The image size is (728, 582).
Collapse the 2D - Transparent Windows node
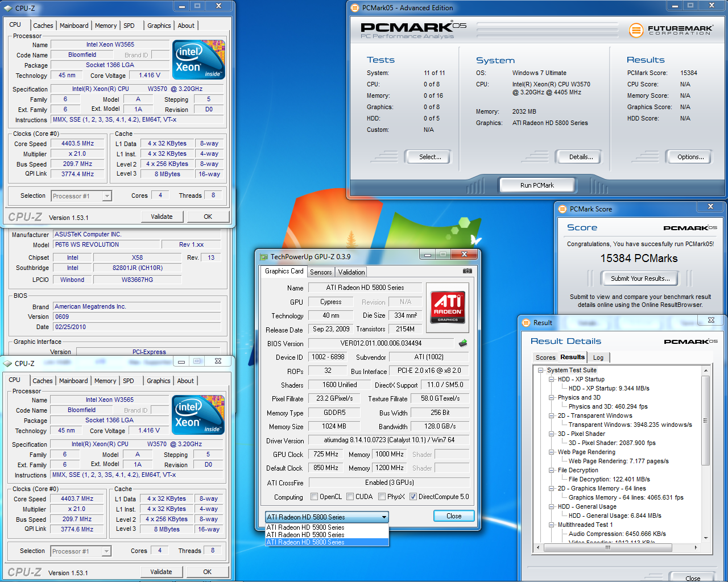coord(551,416)
